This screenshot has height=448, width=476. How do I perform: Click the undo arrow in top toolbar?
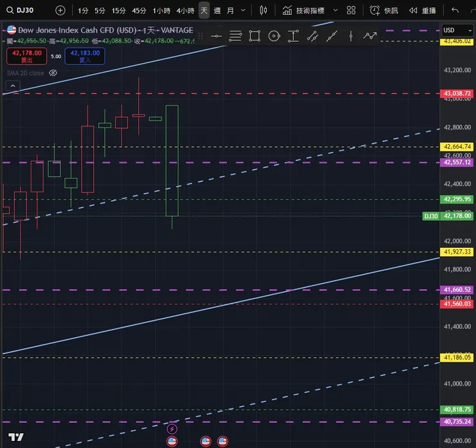point(455,11)
